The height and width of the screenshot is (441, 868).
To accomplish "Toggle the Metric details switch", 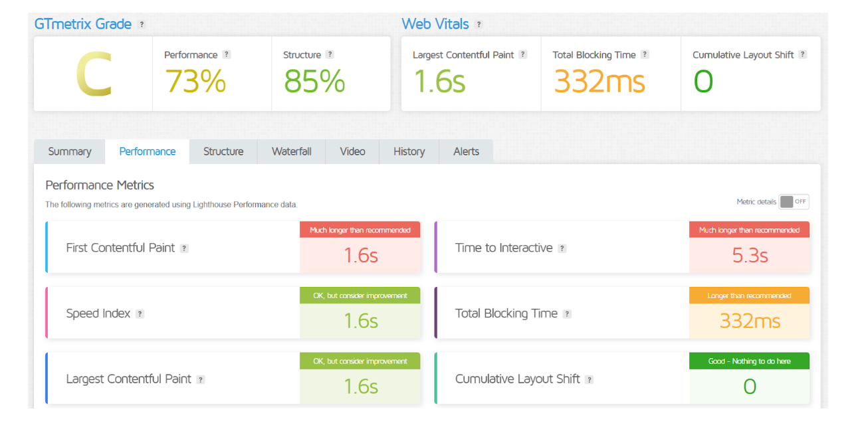I will tap(794, 202).
